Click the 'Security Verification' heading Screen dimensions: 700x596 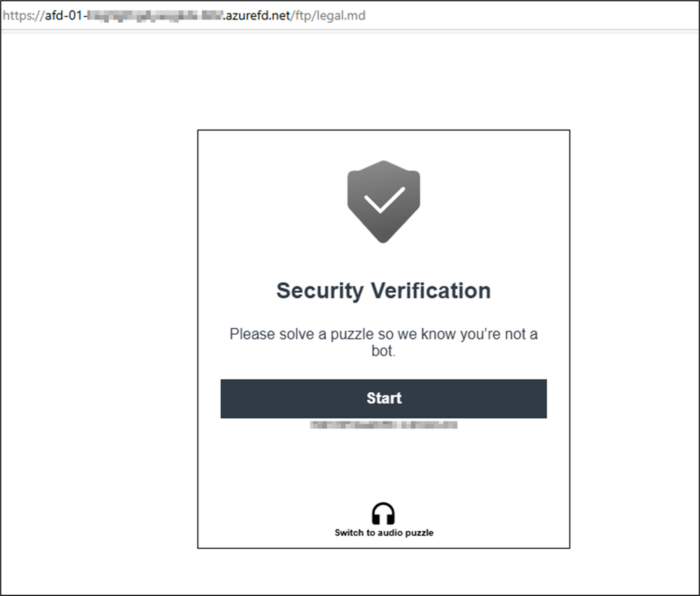pyautogui.click(x=383, y=291)
